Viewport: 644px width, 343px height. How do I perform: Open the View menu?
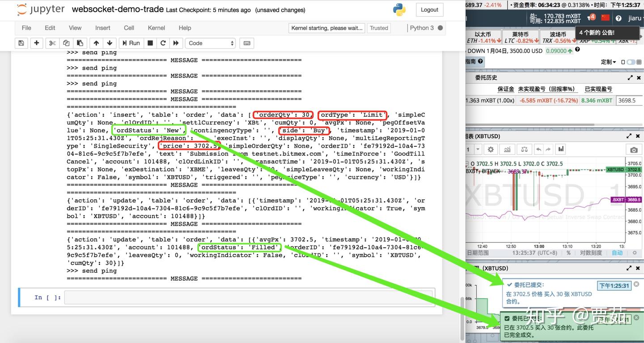point(75,28)
